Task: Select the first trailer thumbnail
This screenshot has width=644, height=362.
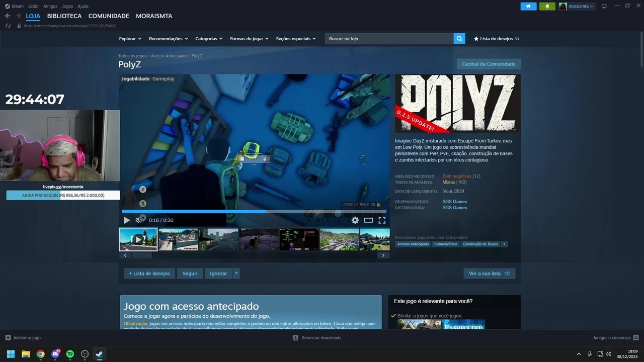Action: coord(138,239)
